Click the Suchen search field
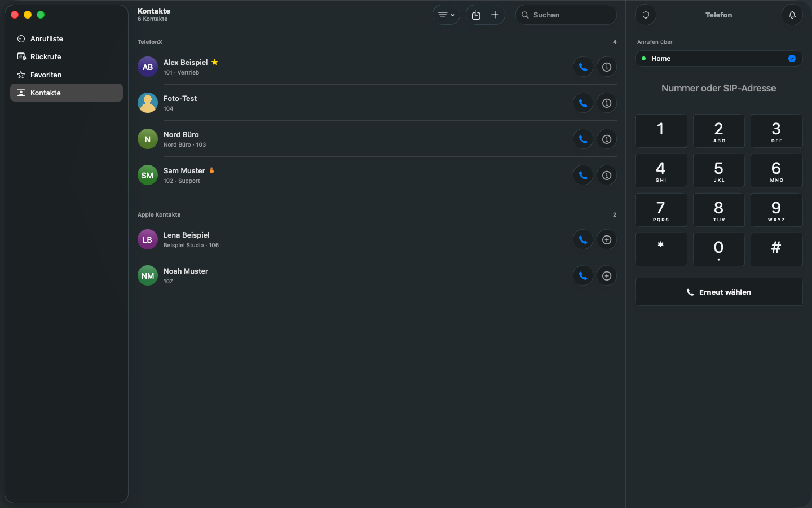 [x=566, y=15]
